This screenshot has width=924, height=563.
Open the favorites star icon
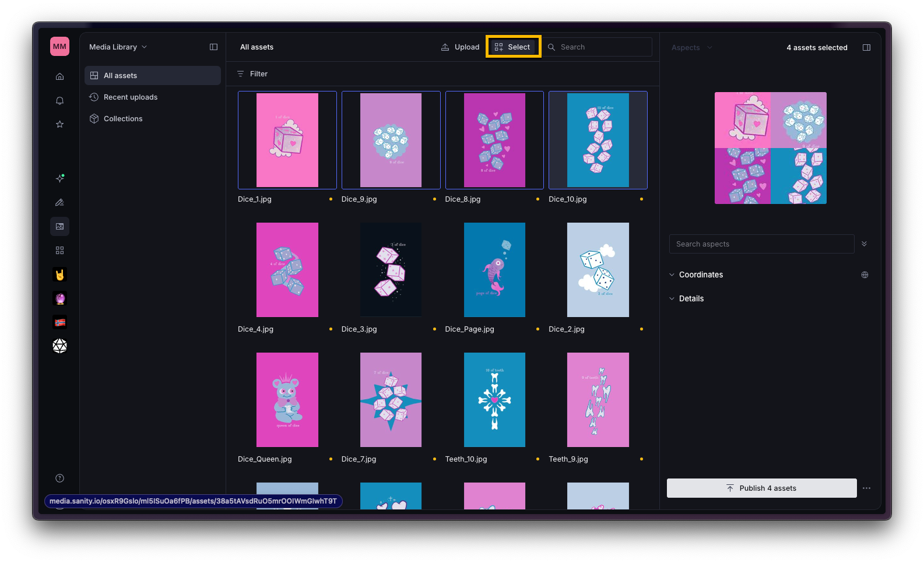(59, 124)
